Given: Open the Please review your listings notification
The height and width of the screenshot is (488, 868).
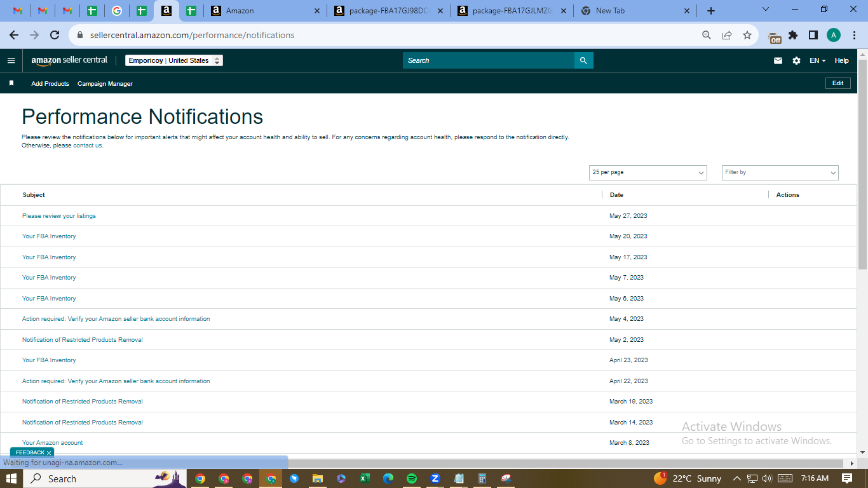Looking at the screenshot, I should point(59,216).
